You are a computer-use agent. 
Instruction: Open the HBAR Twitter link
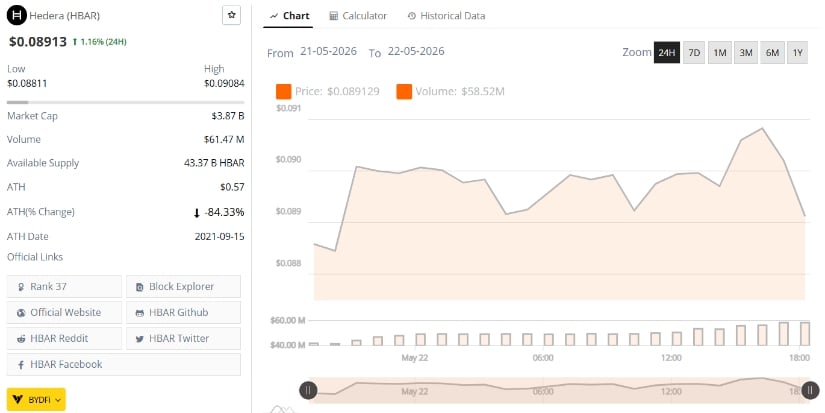point(183,338)
